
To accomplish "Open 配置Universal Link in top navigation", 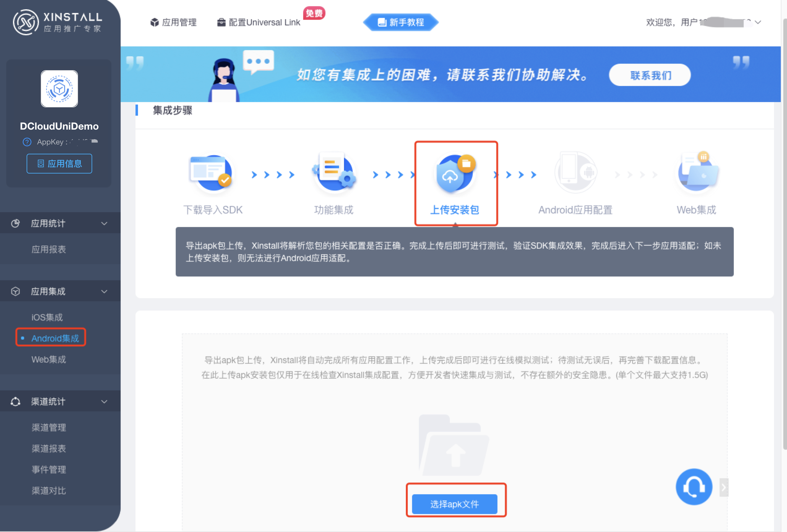I will [x=264, y=22].
